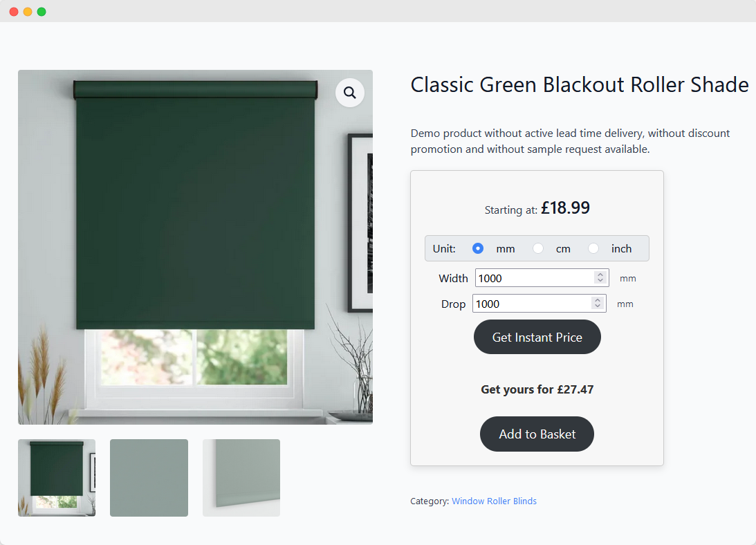Minimize the window with the yellow button
756x545 pixels.
pos(28,12)
